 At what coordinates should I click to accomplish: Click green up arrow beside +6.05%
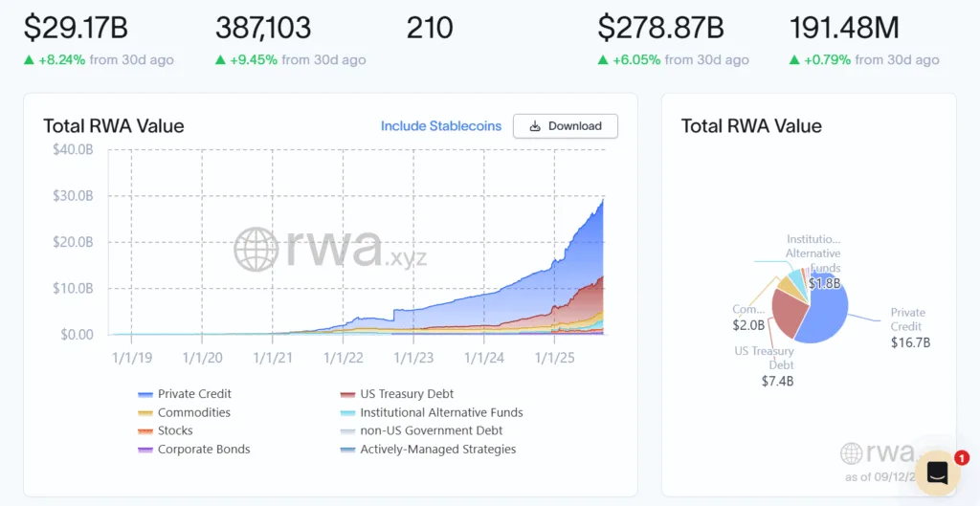pyautogui.click(x=604, y=60)
